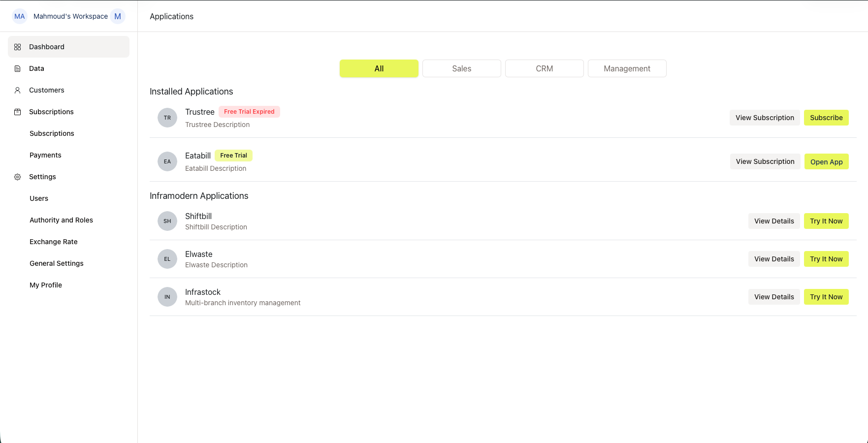Go to Data in the sidebar
Image resolution: width=868 pixels, height=443 pixels.
point(68,68)
